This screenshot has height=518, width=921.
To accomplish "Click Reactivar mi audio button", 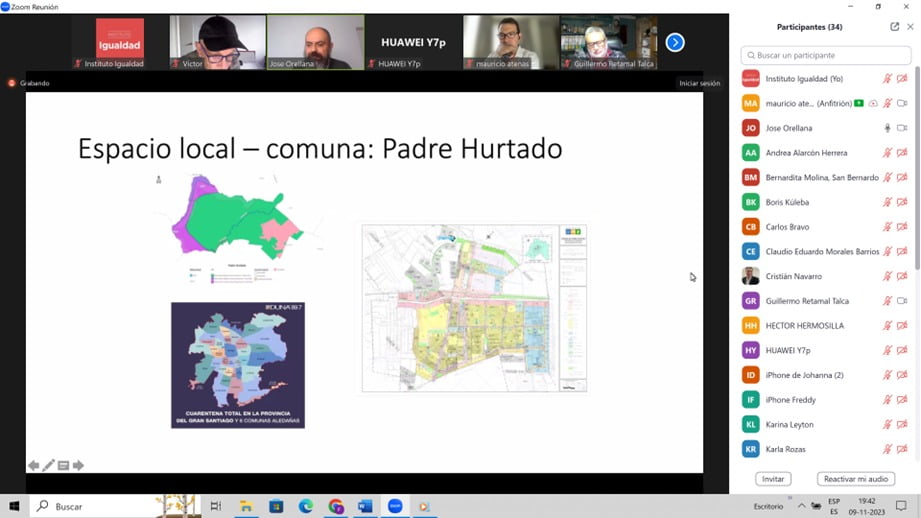I will click(855, 479).
